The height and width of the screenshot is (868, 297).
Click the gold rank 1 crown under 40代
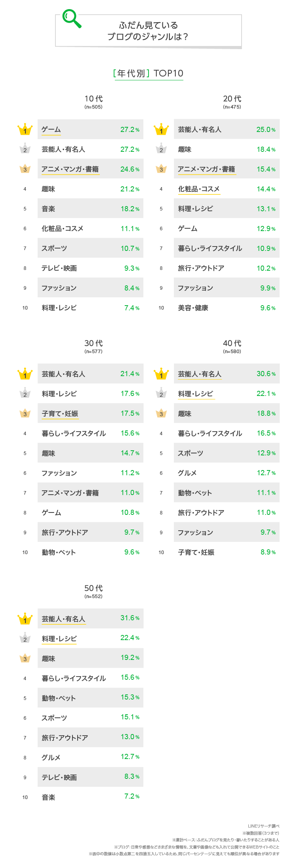point(161,374)
